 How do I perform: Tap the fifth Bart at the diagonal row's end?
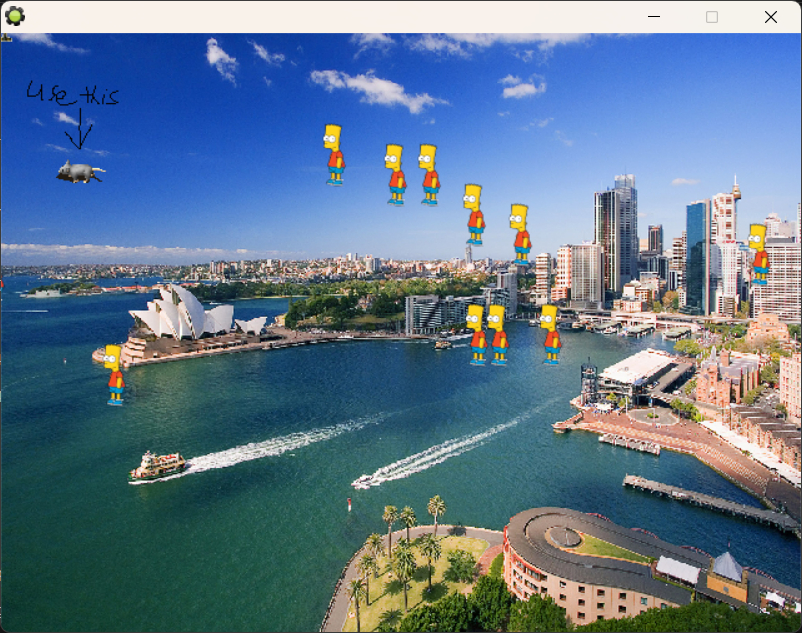click(520, 233)
